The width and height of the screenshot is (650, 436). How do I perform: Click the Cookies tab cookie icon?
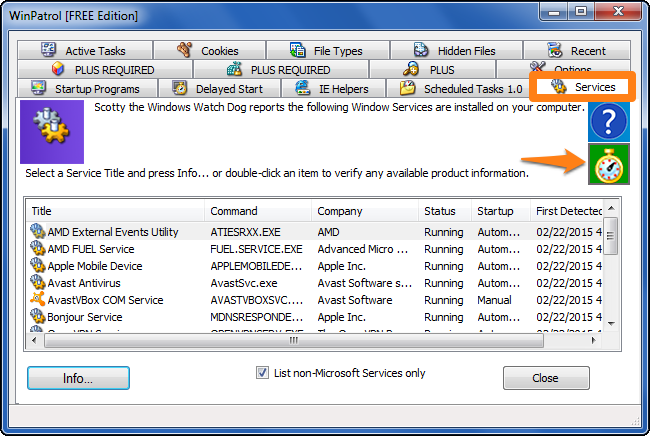184,50
